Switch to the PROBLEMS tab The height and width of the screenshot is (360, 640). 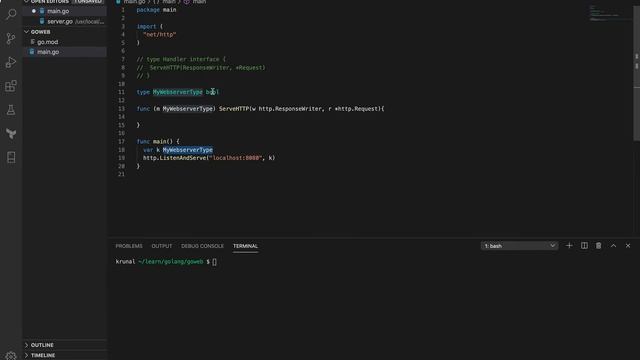click(129, 246)
